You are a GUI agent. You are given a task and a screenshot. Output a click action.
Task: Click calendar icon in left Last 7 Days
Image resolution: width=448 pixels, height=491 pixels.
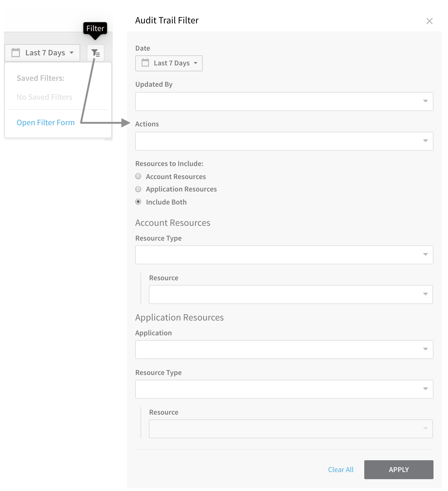pyautogui.click(x=16, y=53)
